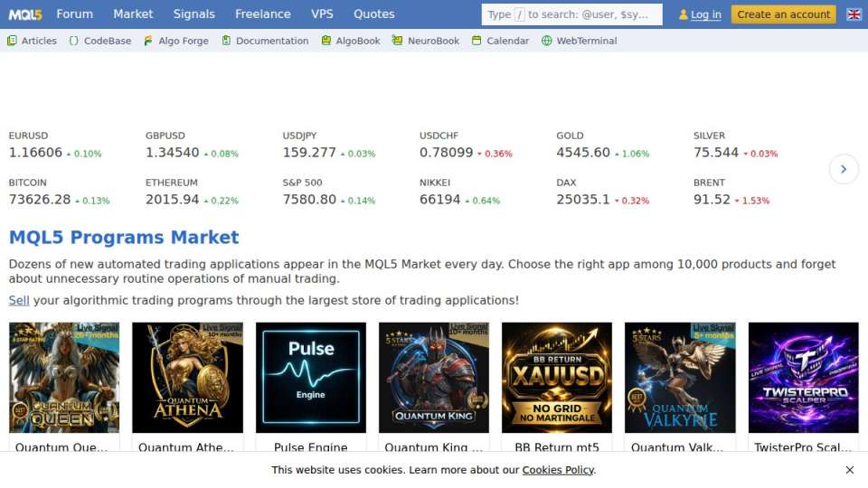Viewport: 868px width, 488px height.
Task: Click the Cookies Policy link
Action: tap(558, 470)
